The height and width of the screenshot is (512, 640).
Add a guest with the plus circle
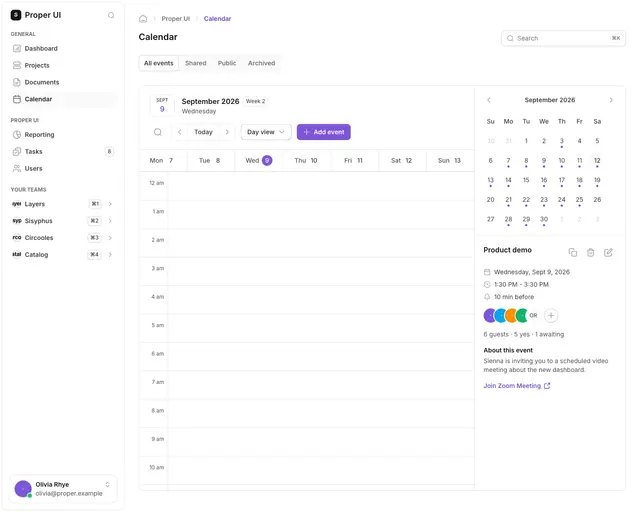click(x=551, y=316)
